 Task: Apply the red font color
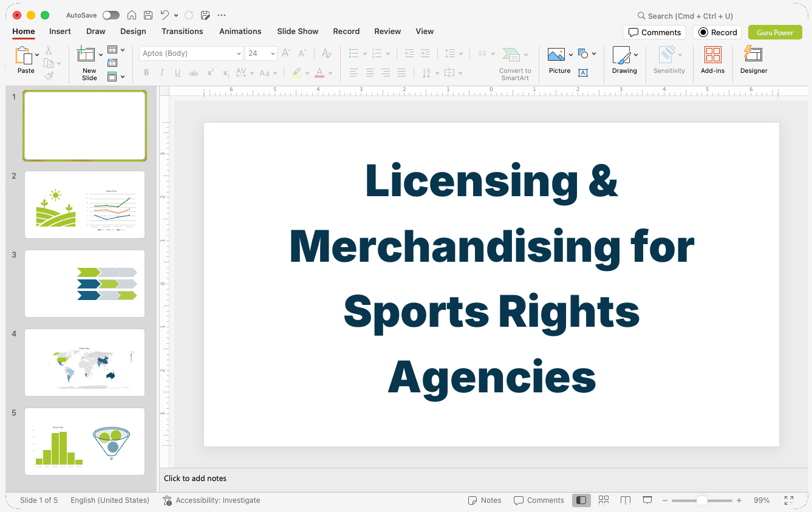click(320, 73)
